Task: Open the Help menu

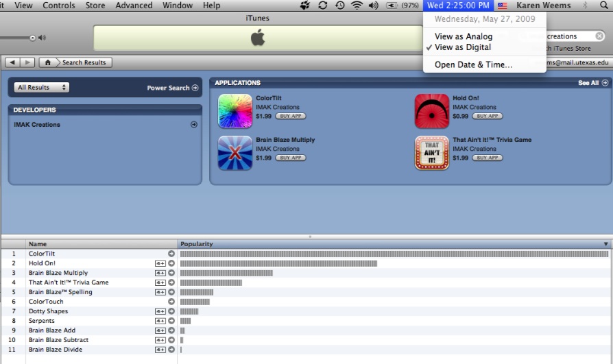Action: pyautogui.click(x=211, y=5)
